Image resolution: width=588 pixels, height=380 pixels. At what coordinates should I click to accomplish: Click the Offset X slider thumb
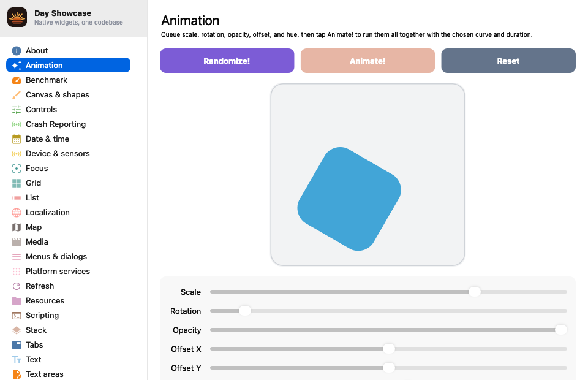pyautogui.click(x=389, y=349)
